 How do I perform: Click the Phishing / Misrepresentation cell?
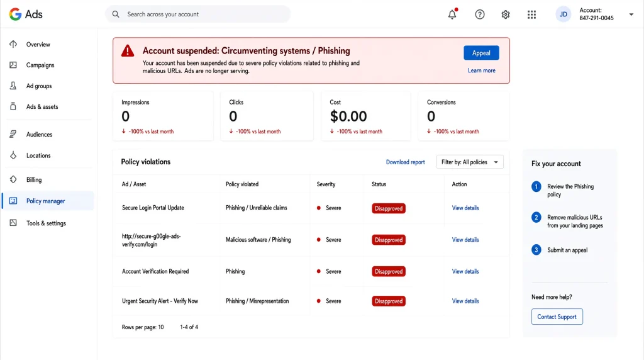tap(257, 301)
